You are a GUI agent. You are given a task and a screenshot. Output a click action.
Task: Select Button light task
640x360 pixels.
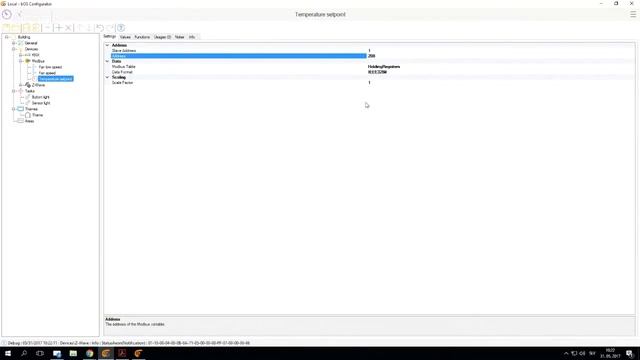pos(40,97)
